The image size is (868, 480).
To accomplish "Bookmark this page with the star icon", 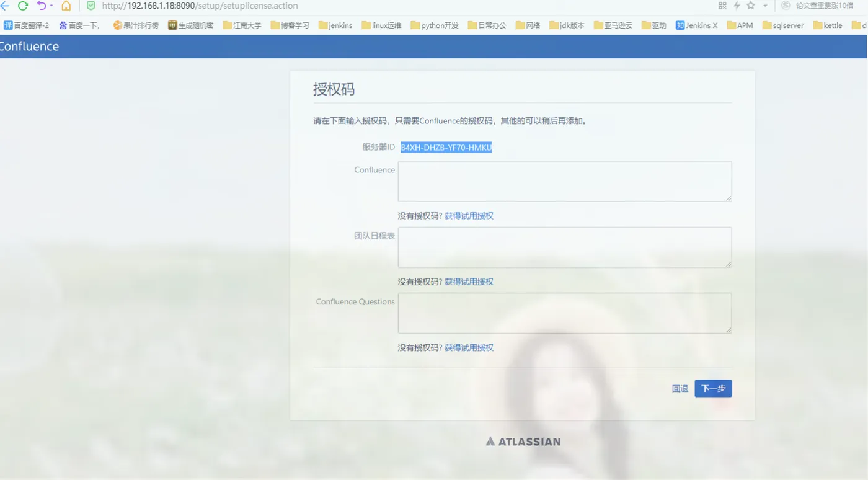I will pos(751,6).
